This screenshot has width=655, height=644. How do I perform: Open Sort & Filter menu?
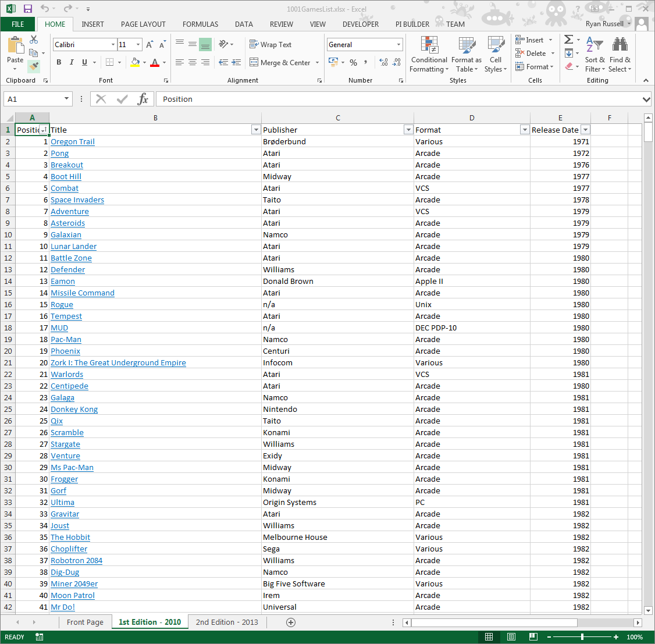coord(595,54)
